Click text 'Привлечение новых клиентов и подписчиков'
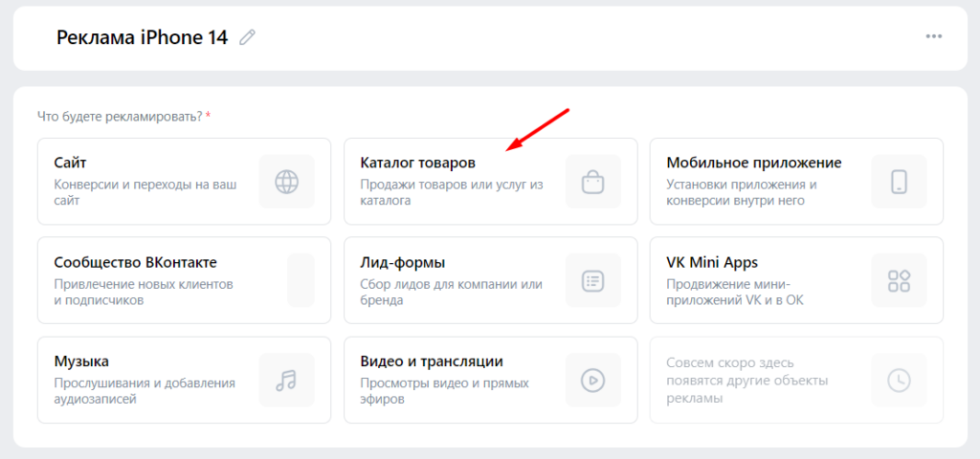The height and width of the screenshot is (459, 980). point(144,293)
